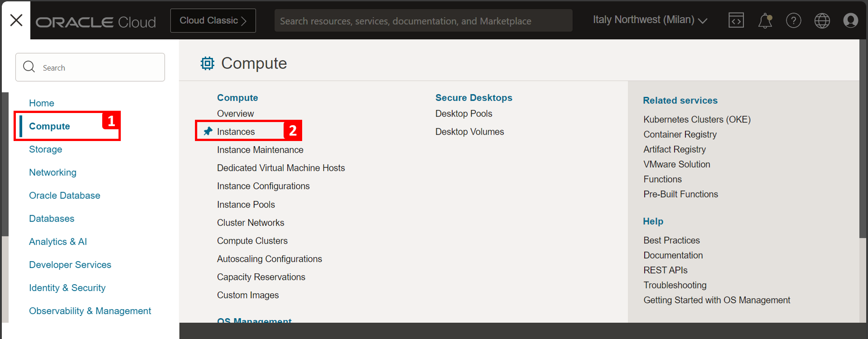Focus the top resources search bar

tap(423, 21)
